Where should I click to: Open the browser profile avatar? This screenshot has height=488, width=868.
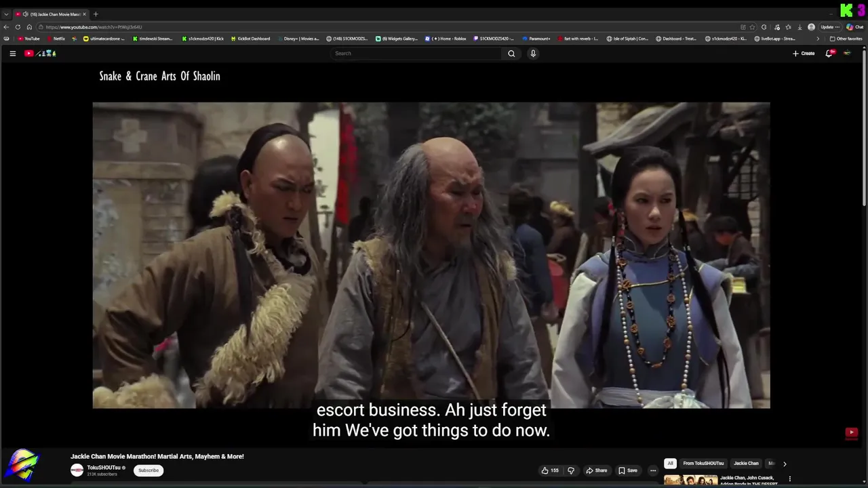[811, 27]
